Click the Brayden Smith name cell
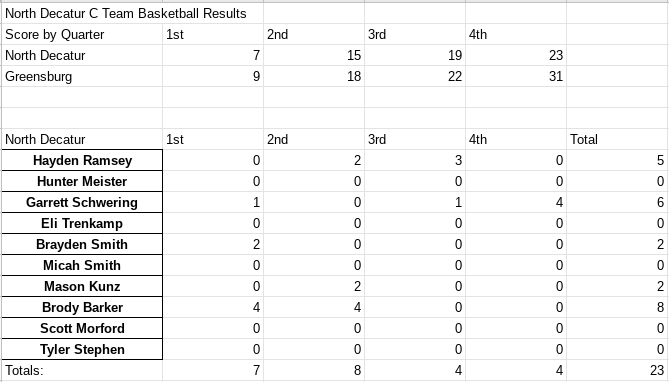Screen dimensions: 669x382 coord(82,244)
